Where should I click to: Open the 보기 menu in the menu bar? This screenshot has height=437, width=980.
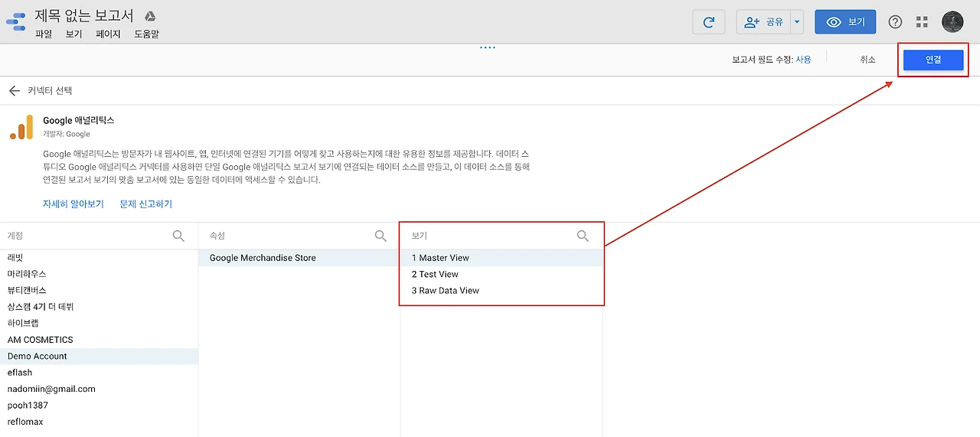pyautogui.click(x=73, y=34)
